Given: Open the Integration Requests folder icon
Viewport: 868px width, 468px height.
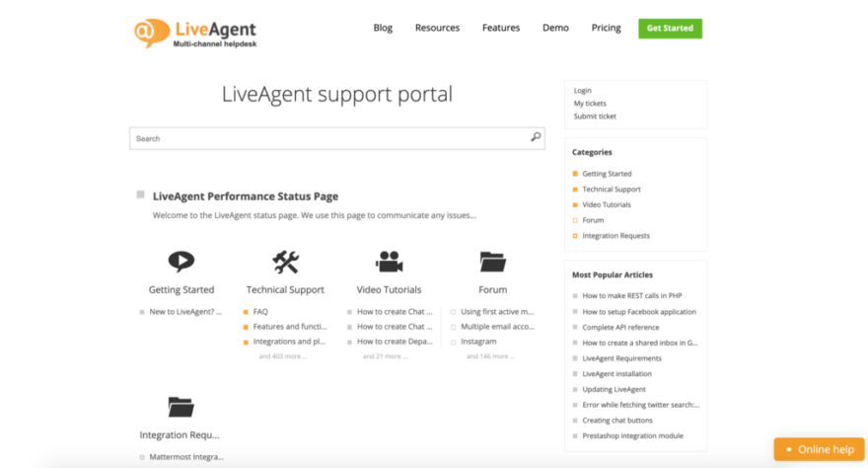Looking at the screenshot, I should pyautogui.click(x=181, y=407).
